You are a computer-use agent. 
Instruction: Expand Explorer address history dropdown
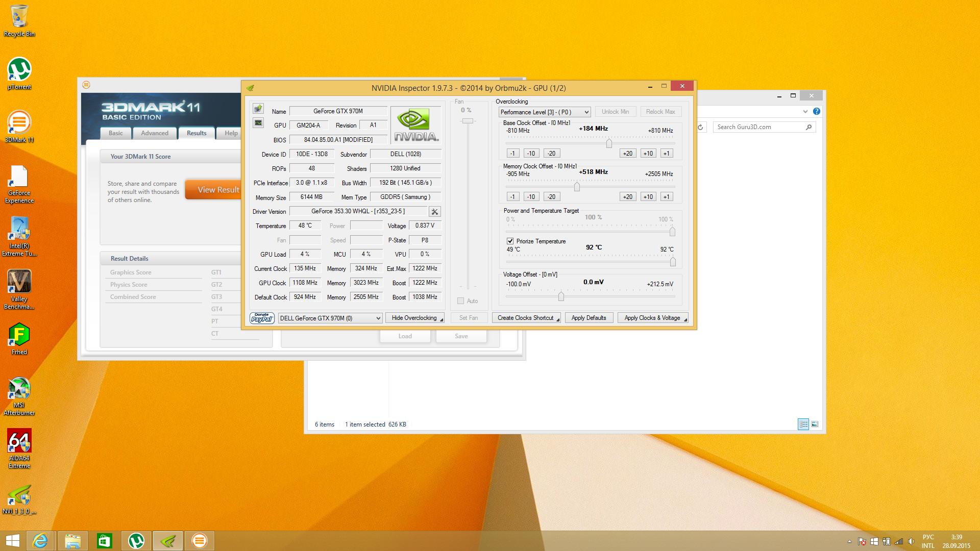805,111
